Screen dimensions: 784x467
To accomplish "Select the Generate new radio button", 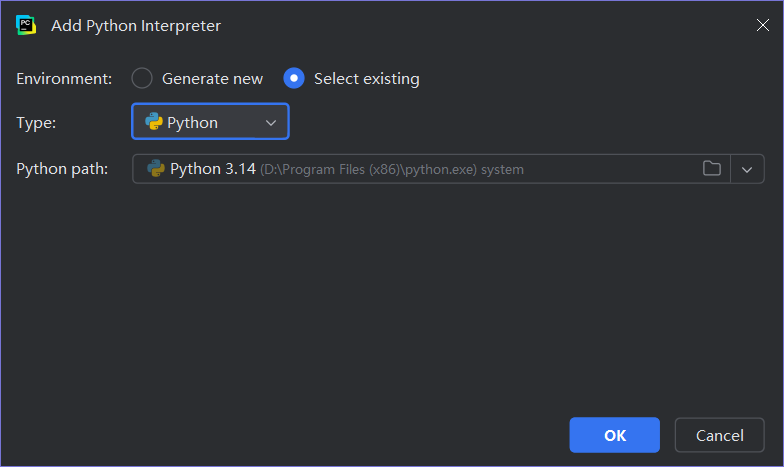I will coord(142,78).
